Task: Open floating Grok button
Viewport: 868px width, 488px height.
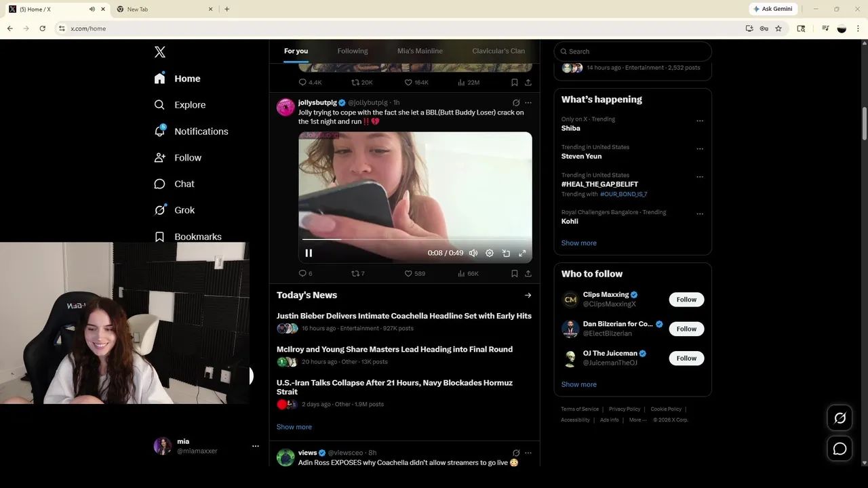Action: [840, 418]
